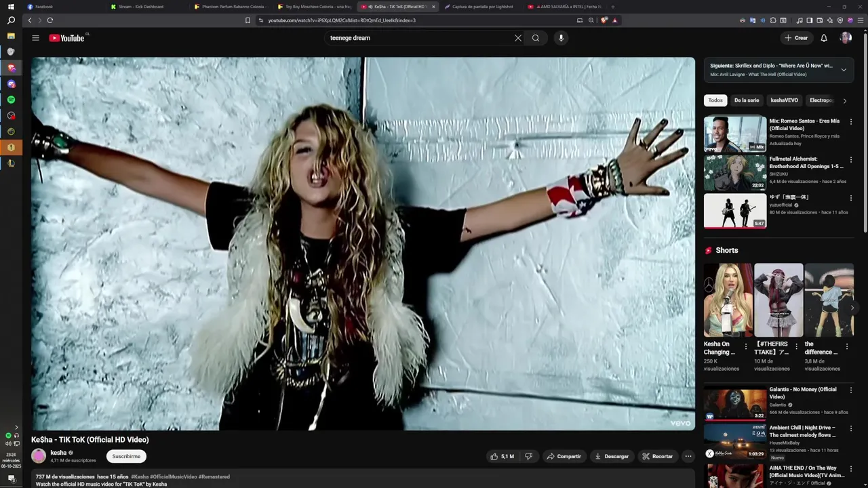Expand the video description box

pyautogui.click(x=363, y=479)
